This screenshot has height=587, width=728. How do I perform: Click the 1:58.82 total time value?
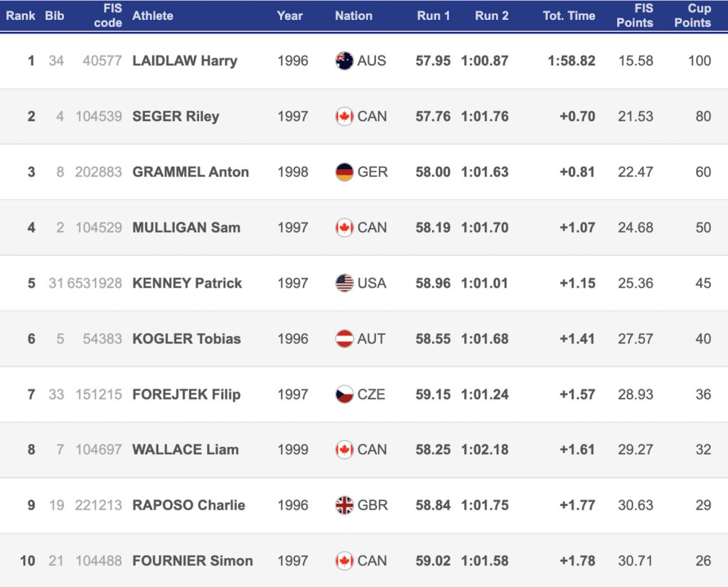(x=572, y=61)
